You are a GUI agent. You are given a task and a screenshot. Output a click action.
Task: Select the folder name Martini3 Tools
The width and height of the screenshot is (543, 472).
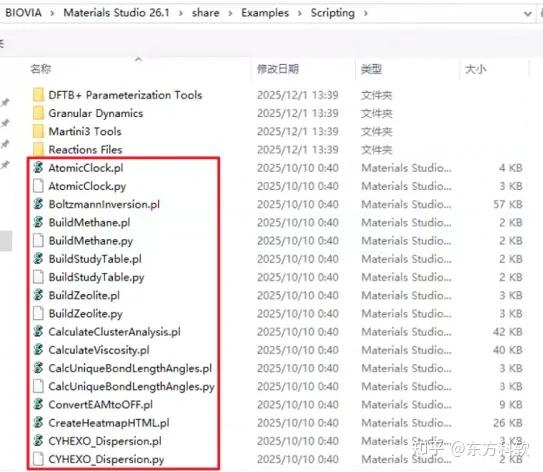point(85,132)
